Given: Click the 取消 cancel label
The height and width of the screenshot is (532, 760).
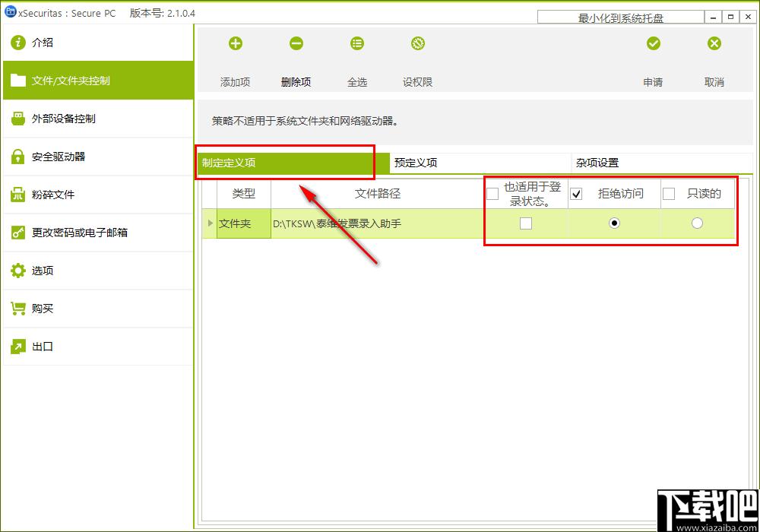Looking at the screenshot, I should coord(714,82).
